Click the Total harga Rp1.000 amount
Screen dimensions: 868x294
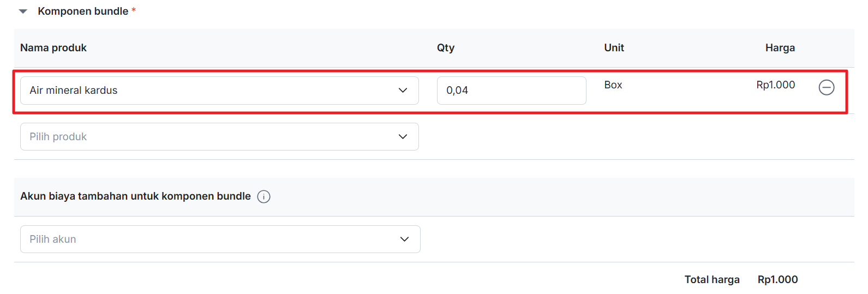[x=777, y=280]
